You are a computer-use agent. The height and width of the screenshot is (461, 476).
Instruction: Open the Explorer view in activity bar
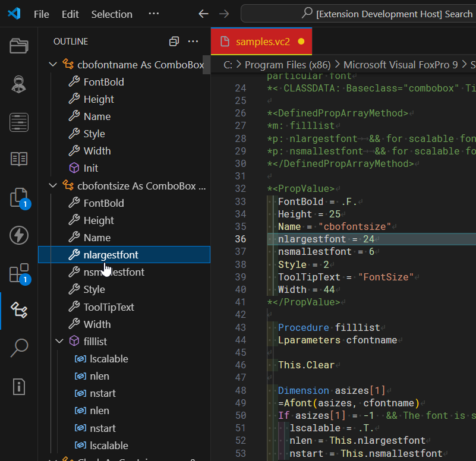pos(19,46)
